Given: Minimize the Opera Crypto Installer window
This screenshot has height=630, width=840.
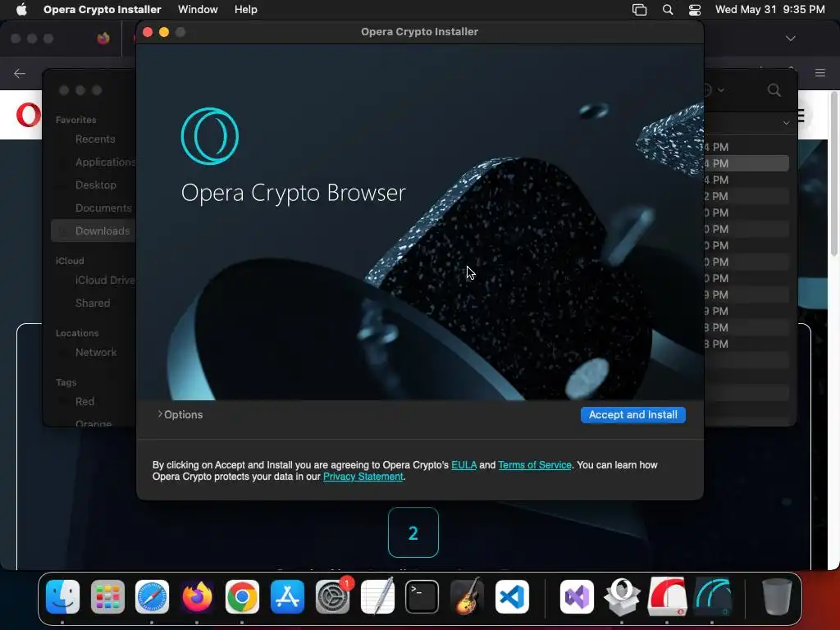Looking at the screenshot, I should tap(164, 32).
